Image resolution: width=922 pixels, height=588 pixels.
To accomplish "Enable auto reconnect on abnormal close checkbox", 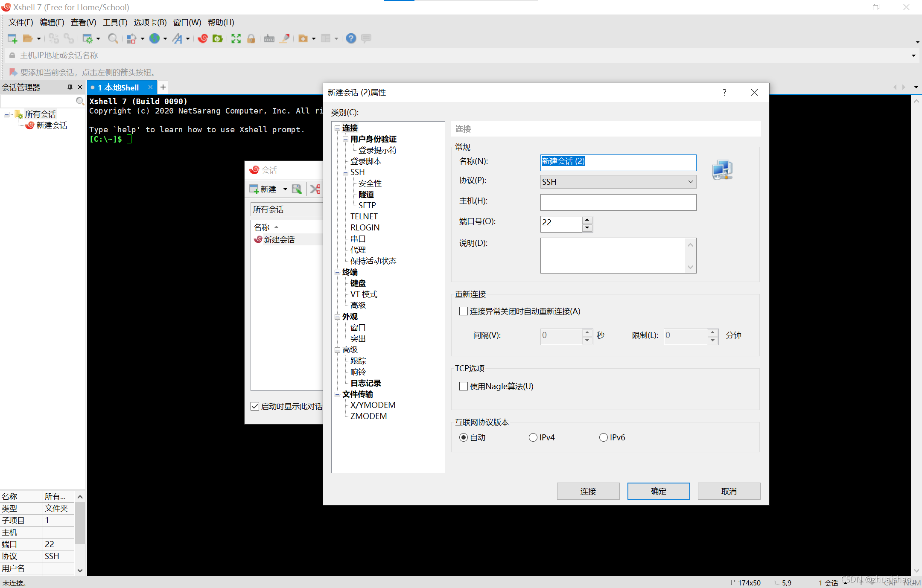I will 464,311.
